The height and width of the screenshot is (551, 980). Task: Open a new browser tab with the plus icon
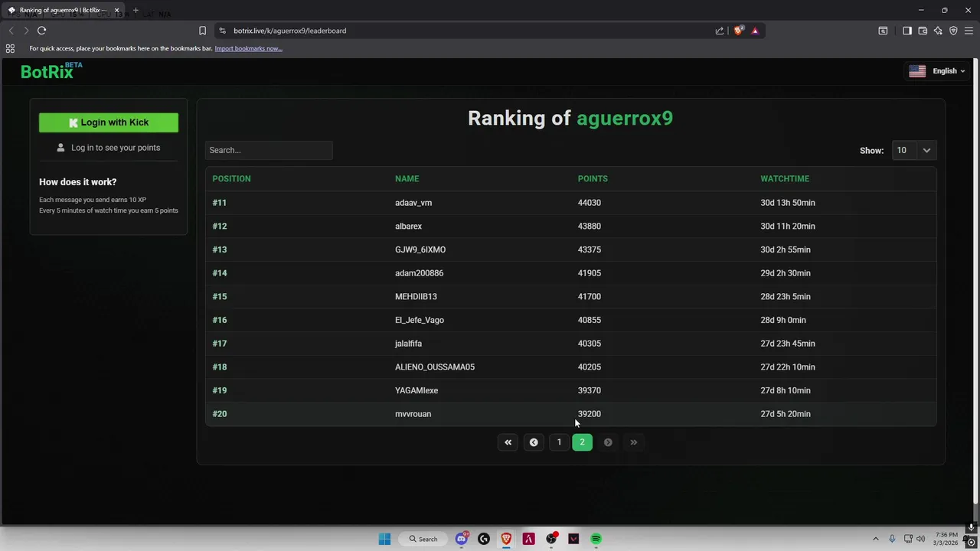(x=136, y=10)
